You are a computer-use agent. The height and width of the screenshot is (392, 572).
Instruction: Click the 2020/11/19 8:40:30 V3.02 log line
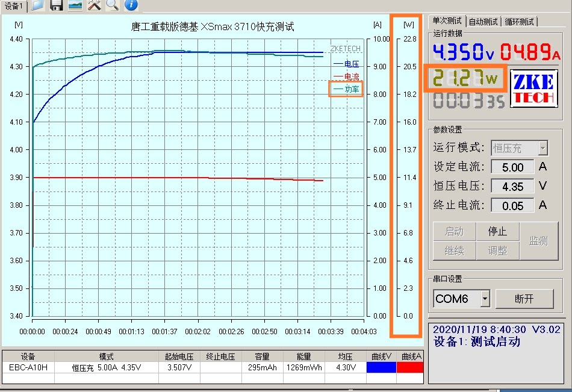496,329
